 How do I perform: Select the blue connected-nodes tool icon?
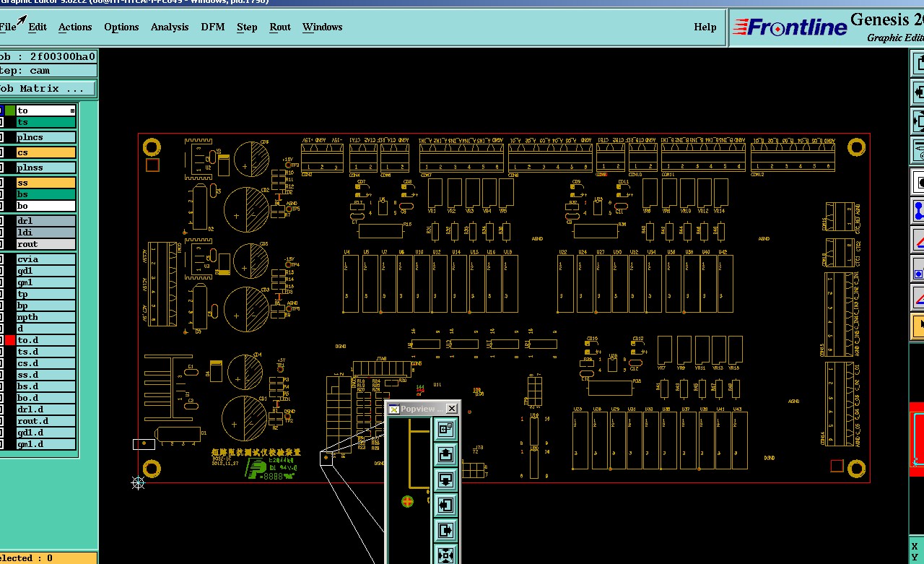[918, 211]
